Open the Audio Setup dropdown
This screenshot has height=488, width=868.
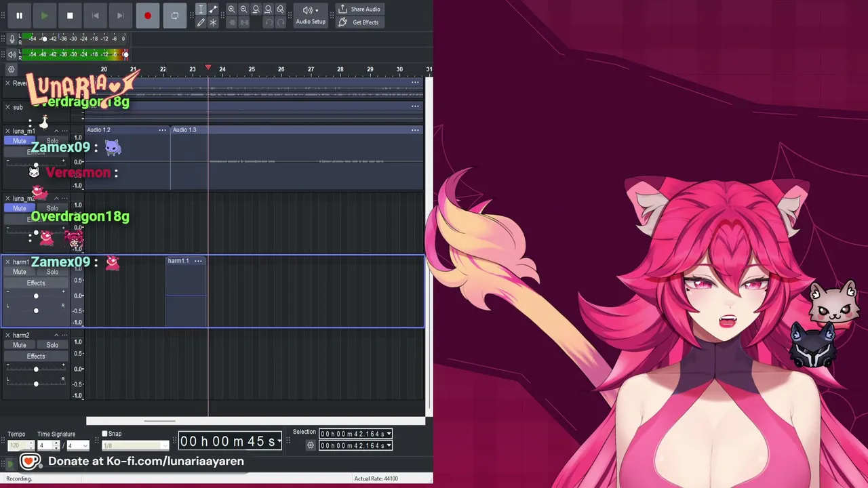(x=311, y=16)
